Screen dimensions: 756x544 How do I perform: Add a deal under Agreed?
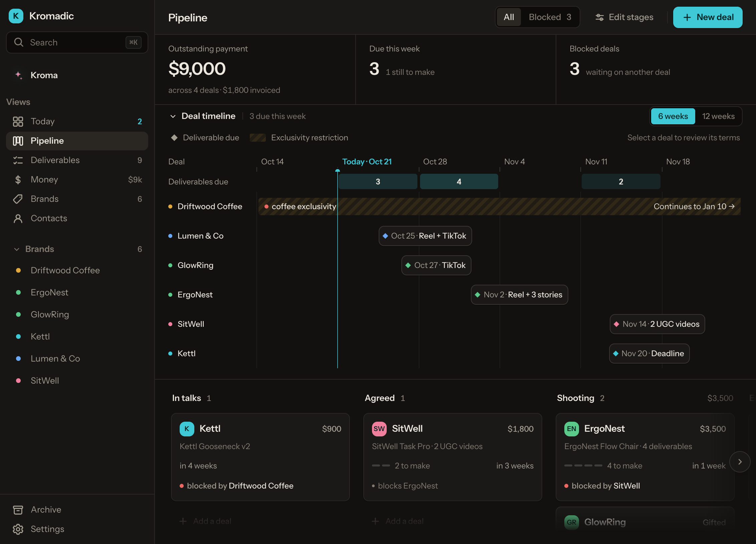[398, 521]
